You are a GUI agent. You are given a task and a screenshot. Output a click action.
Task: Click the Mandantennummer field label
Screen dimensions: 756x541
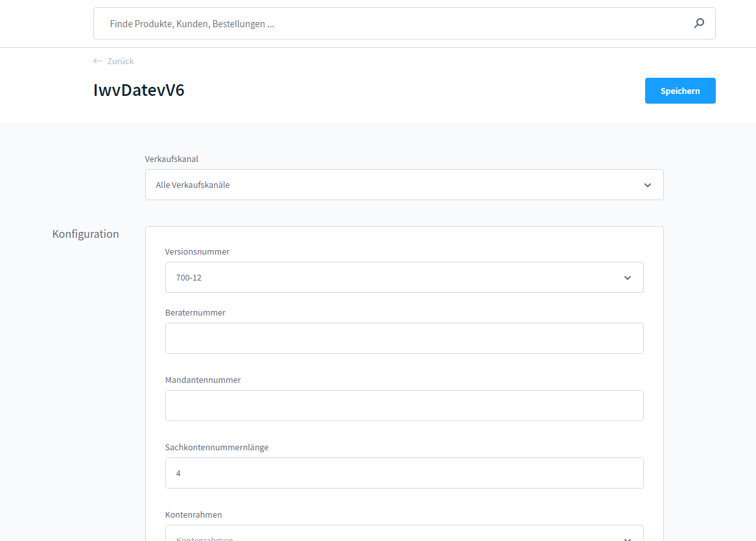pyautogui.click(x=203, y=380)
